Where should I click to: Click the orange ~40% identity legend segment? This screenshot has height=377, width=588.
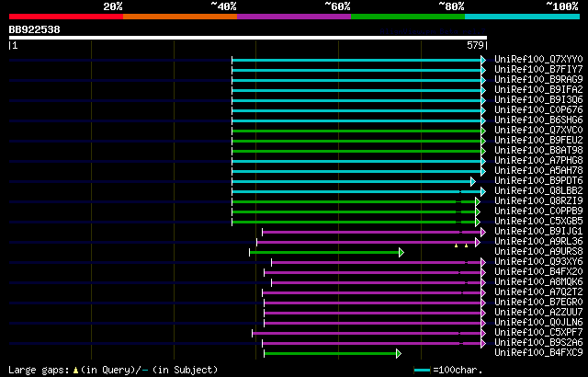tap(180, 17)
